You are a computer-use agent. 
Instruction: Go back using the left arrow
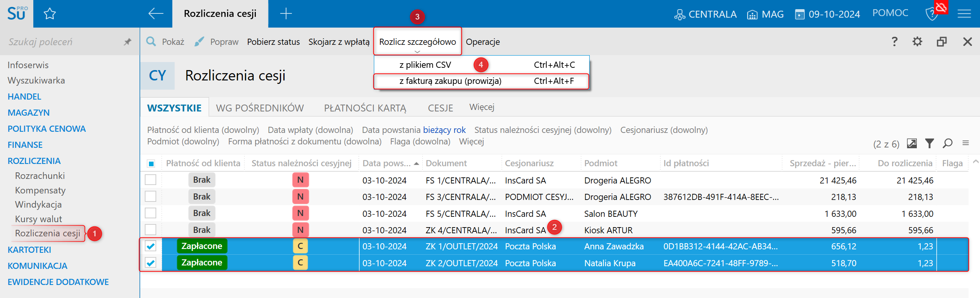click(x=155, y=14)
